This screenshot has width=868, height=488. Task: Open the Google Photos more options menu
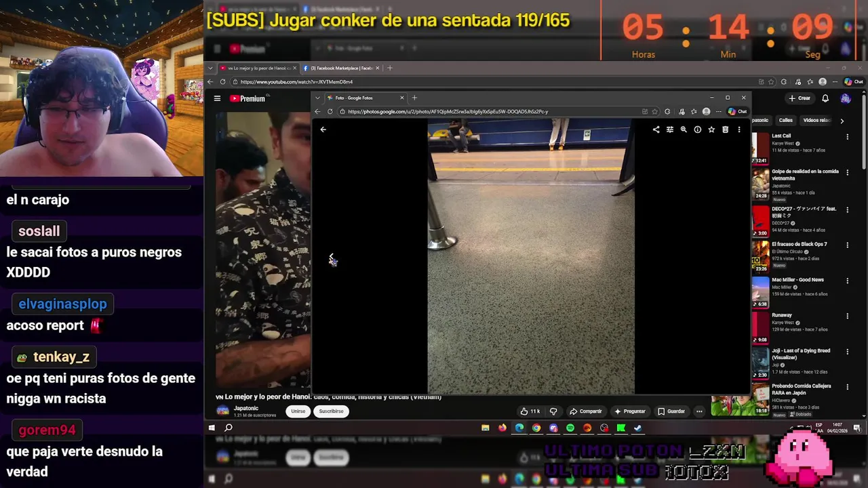point(739,129)
